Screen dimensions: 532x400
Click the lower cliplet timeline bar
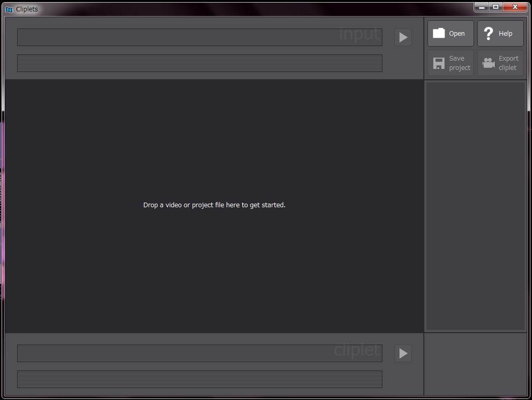pyautogui.click(x=200, y=379)
